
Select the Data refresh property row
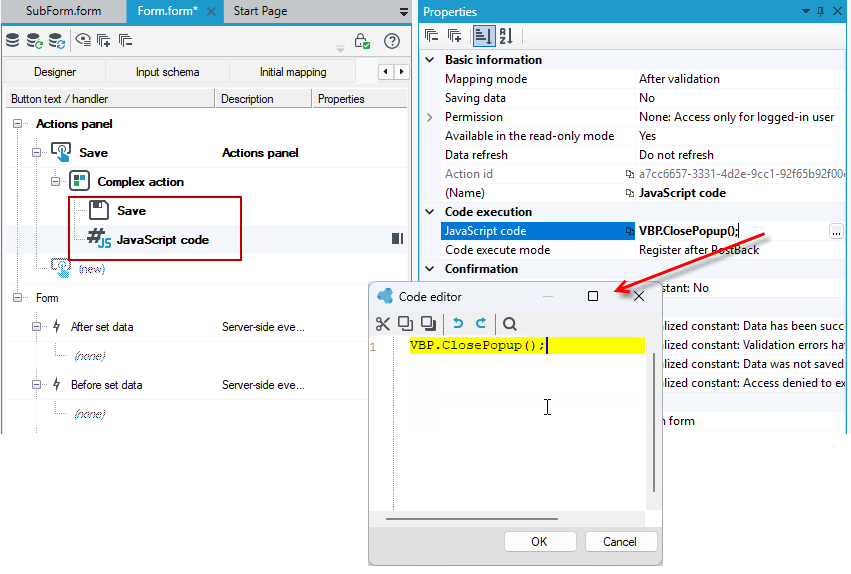[643, 155]
